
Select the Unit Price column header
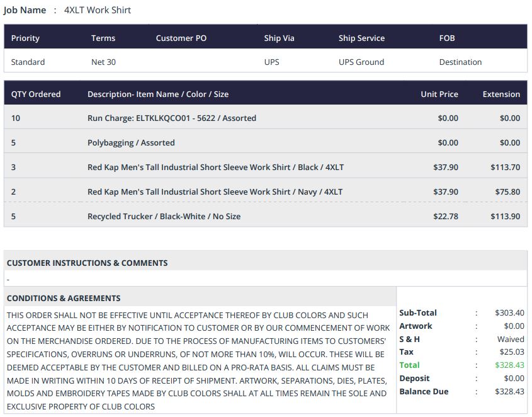(439, 94)
